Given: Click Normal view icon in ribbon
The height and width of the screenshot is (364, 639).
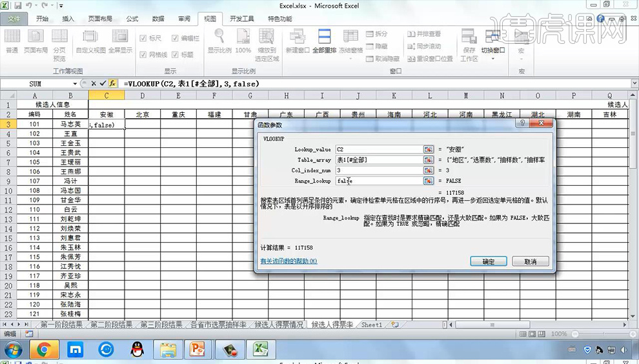Looking at the screenshot, I should pyautogui.click(x=12, y=41).
